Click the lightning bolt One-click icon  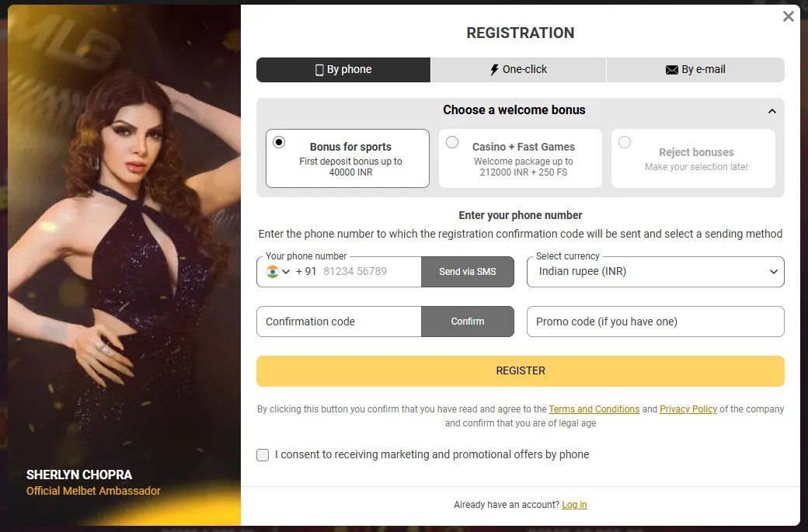coord(494,70)
